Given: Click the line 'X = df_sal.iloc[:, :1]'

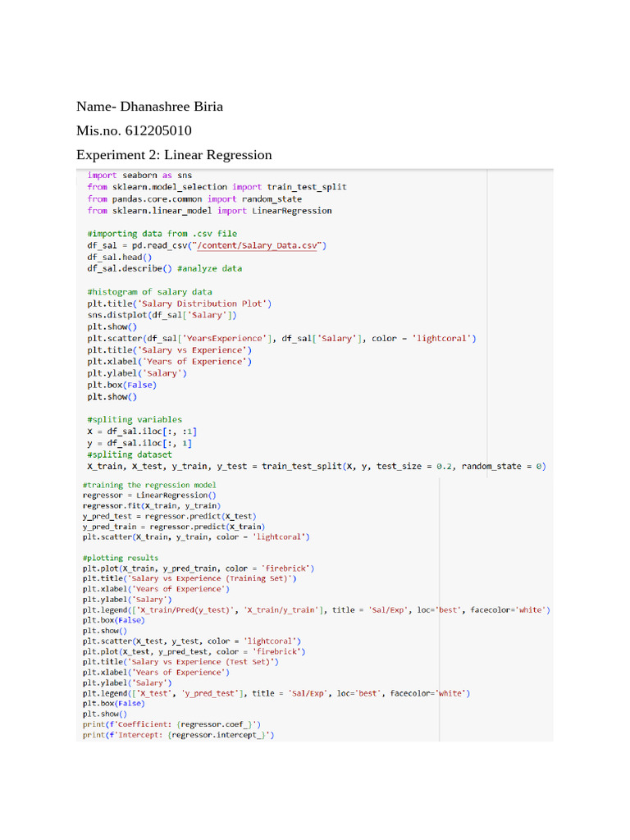Looking at the screenshot, I should (142, 431).
